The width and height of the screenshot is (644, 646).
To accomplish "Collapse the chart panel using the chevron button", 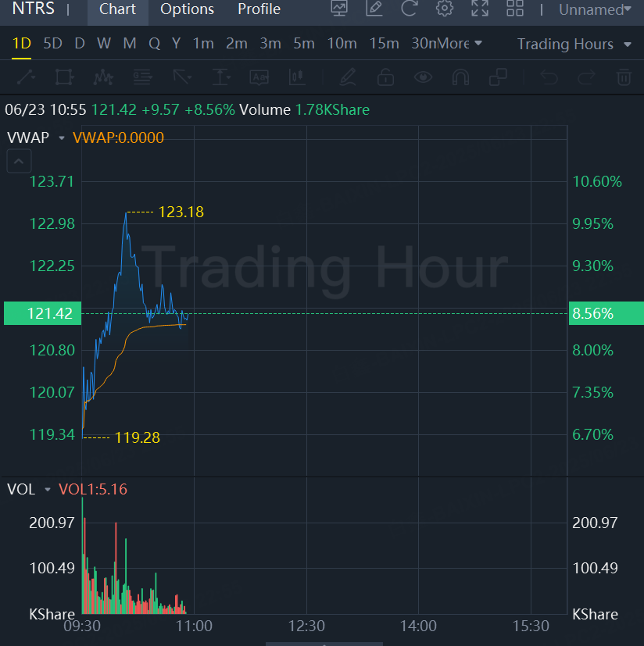I will coord(19,161).
